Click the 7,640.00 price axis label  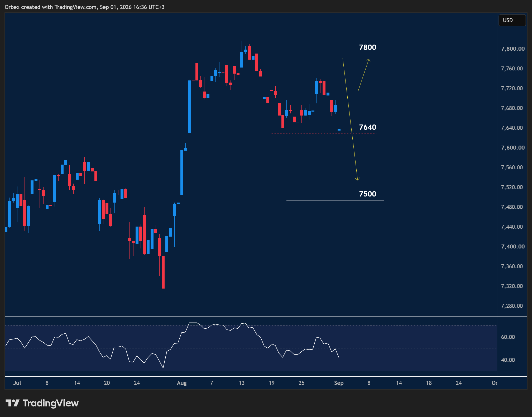[512, 128]
